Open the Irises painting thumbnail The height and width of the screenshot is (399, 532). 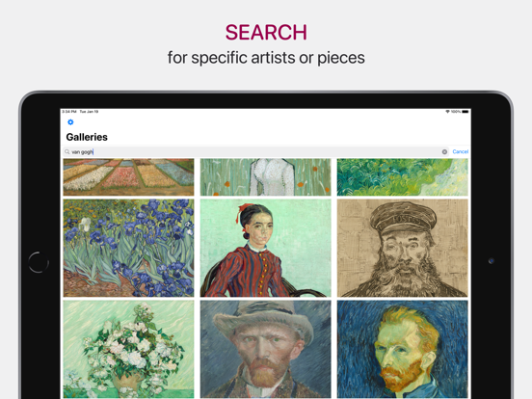[x=128, y=248]
